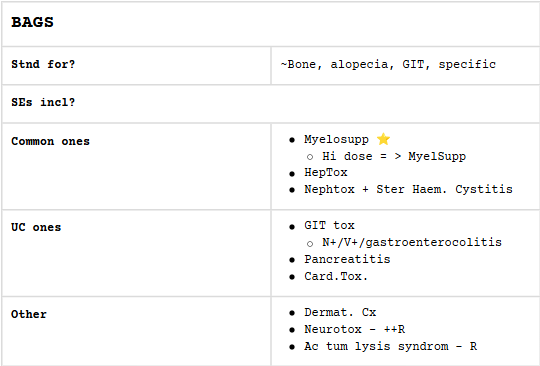Click the 'Hi dose = > MyelSupp' sub-item
The image size is (540, 366).
click(x=394, y=156)
